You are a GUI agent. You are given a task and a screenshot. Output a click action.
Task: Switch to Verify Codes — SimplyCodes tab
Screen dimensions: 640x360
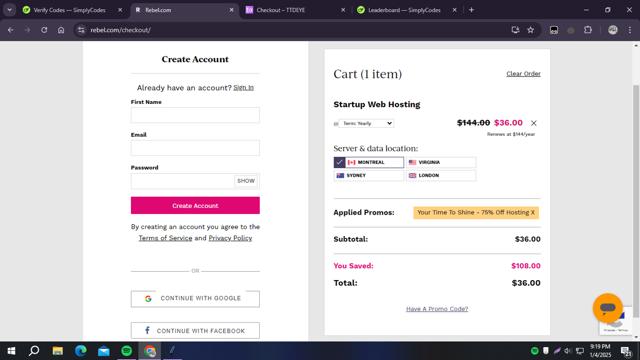point(69,10)
